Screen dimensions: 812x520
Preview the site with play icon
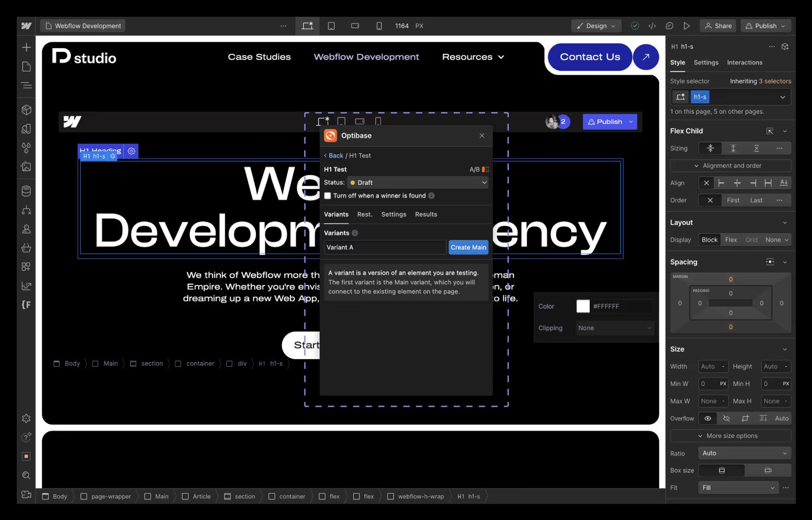coord(687,26)
